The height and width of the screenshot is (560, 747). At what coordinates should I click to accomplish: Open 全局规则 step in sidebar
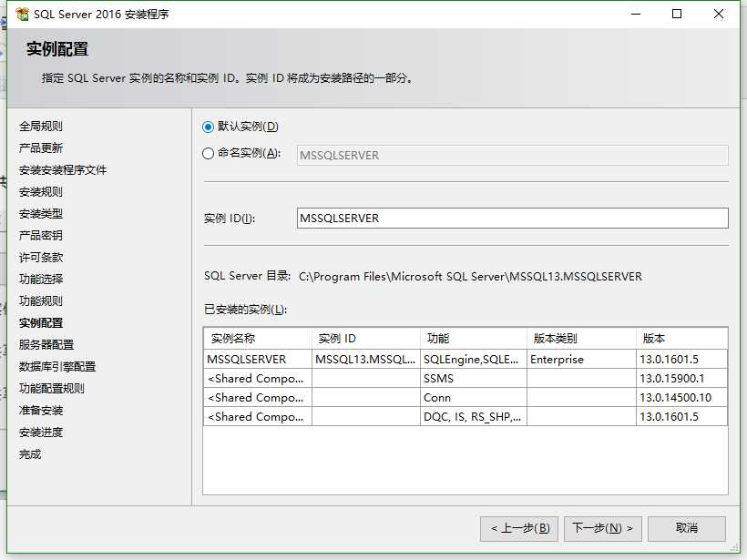[x=41, y=127]
